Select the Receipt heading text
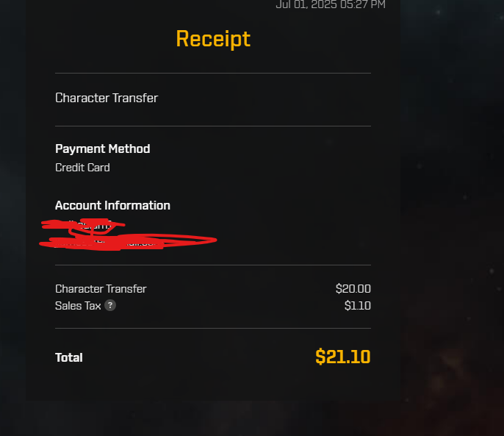504x436 pixels. coord(213,39)
